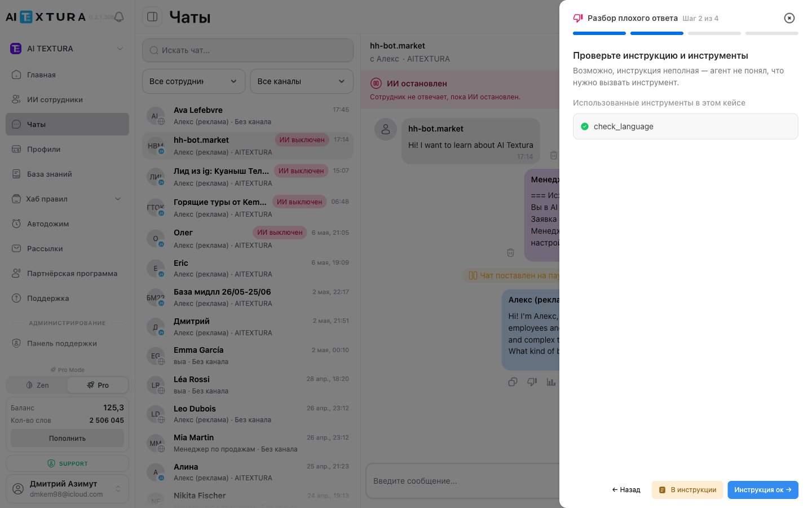Viewport: 812px width, 508px height.
Task: Open Рассылки section
Action: pos(67,248)
